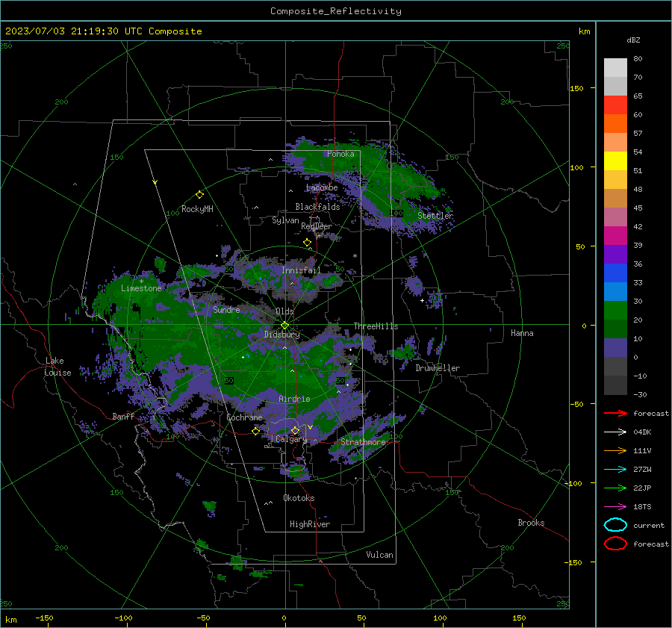
Task: Select the Lake Louise label
Action: coord(57,367)
